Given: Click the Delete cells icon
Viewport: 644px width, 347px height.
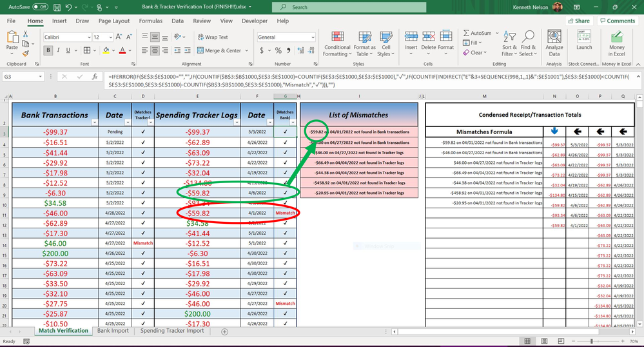Looking at the screenshot, I should tap(429, 37).
